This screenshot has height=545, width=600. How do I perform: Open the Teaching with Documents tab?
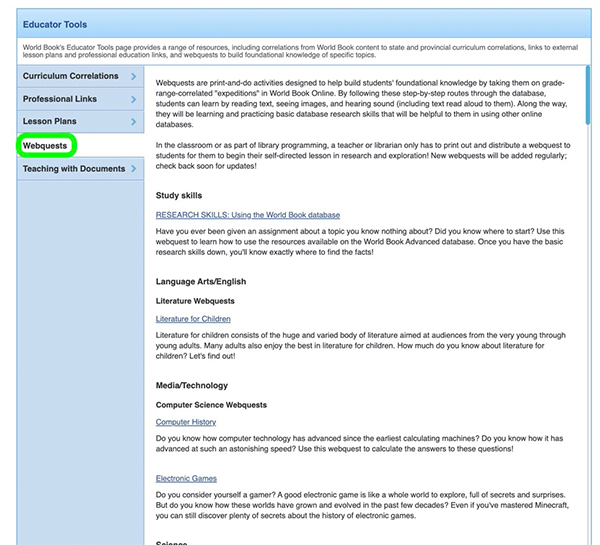click(x=80, y=169)
